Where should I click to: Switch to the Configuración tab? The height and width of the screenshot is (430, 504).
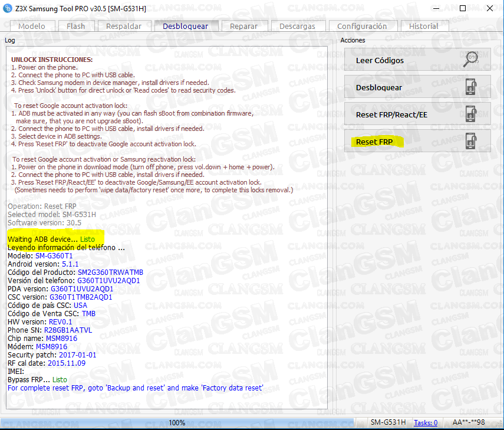[x=362, y=26]
